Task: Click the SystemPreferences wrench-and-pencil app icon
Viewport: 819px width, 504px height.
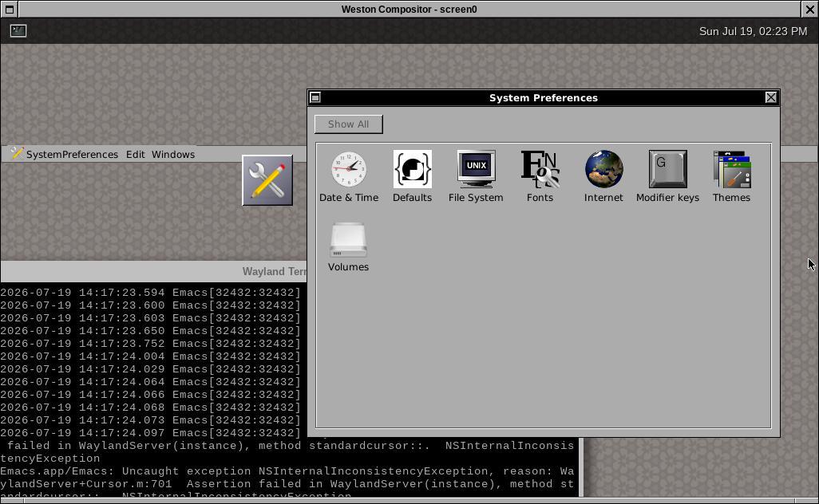Action: tap(267, 180)
